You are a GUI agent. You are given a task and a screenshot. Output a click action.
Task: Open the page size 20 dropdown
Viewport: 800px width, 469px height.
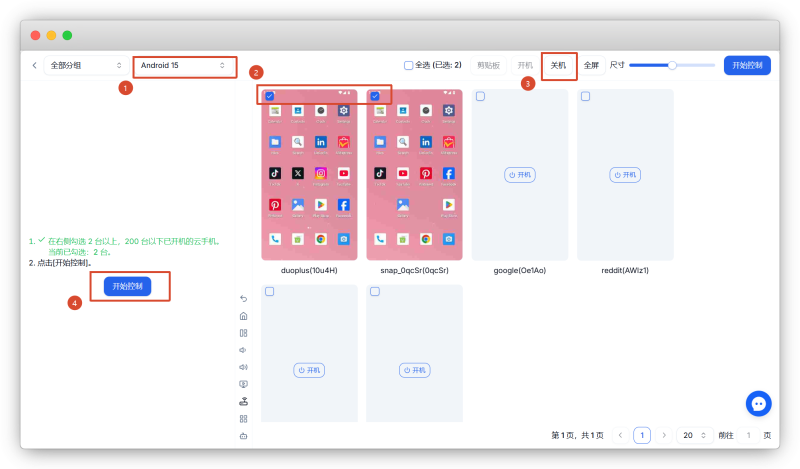point(694,435)
